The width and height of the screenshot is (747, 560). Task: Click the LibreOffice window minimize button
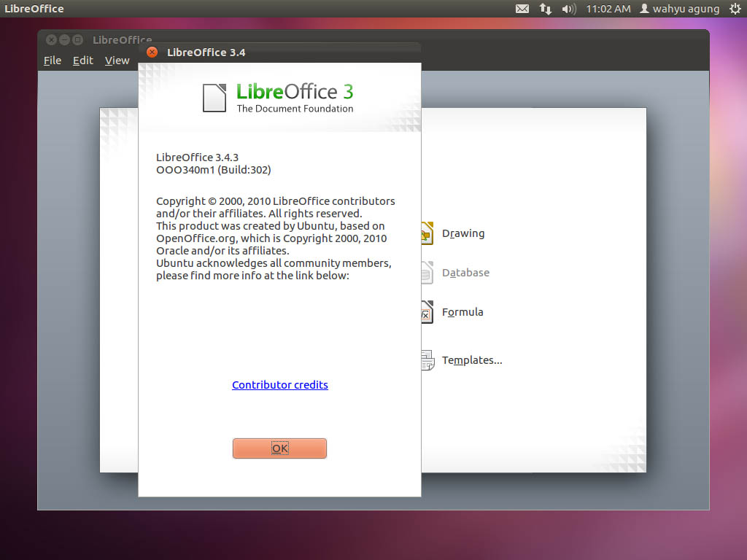coord(64,40)
